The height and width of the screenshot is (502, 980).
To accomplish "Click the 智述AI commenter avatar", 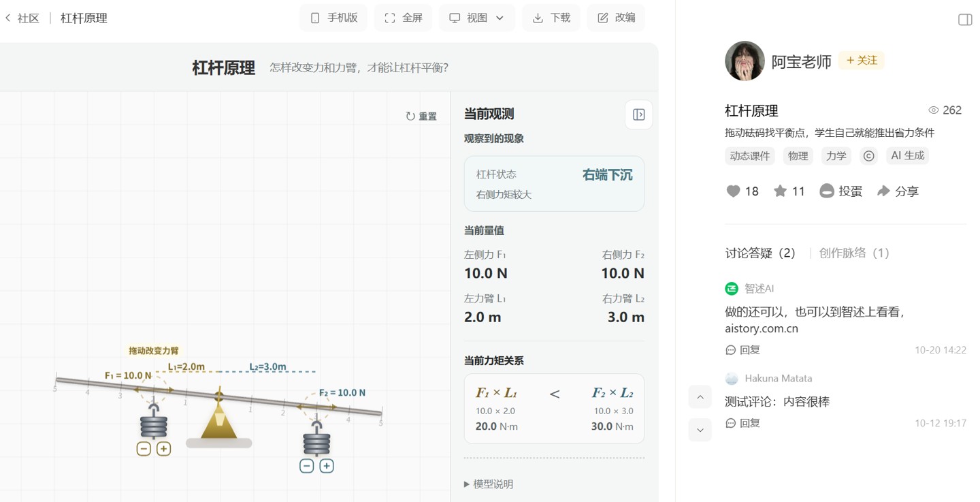I will coord(732,289).
